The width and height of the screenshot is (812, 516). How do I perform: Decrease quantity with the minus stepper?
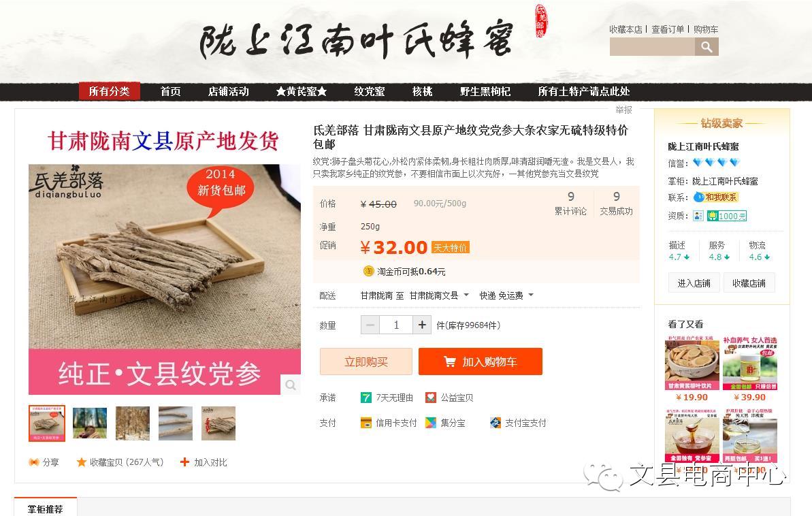pyautogui.click(x=370, y=325)
